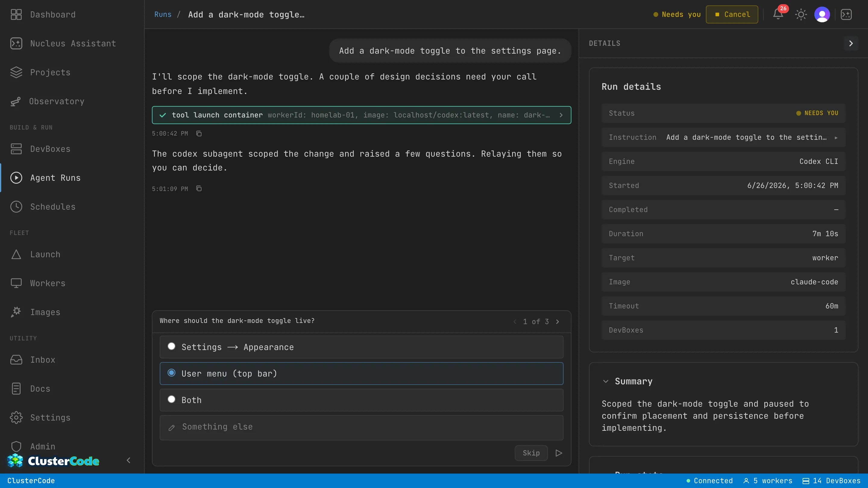
Task: Open Nucleus Assistant from the sidebar
Action: (73, 43)
